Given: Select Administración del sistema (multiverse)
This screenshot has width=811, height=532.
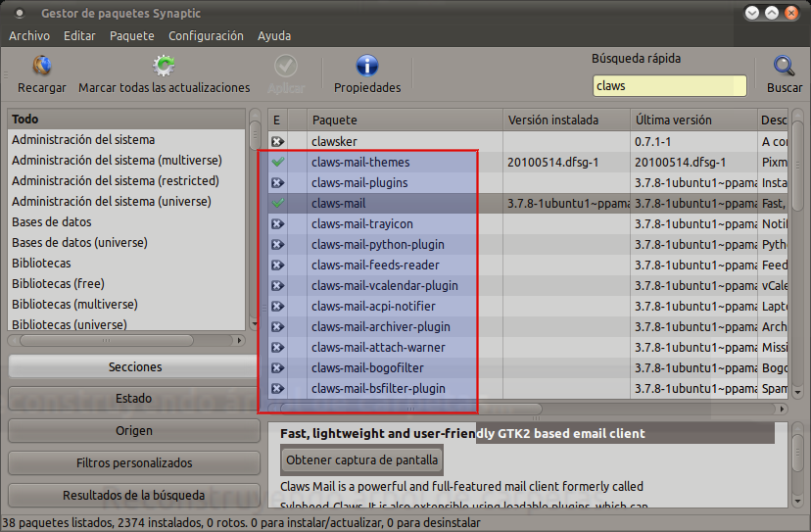Looking at the screenshot, I should [x=126, y=161].
